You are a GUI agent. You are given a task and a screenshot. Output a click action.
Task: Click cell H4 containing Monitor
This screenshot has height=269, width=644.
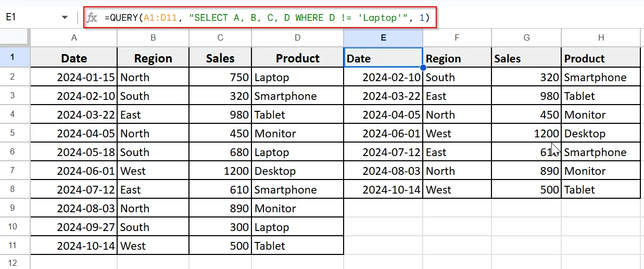[601, 114]
